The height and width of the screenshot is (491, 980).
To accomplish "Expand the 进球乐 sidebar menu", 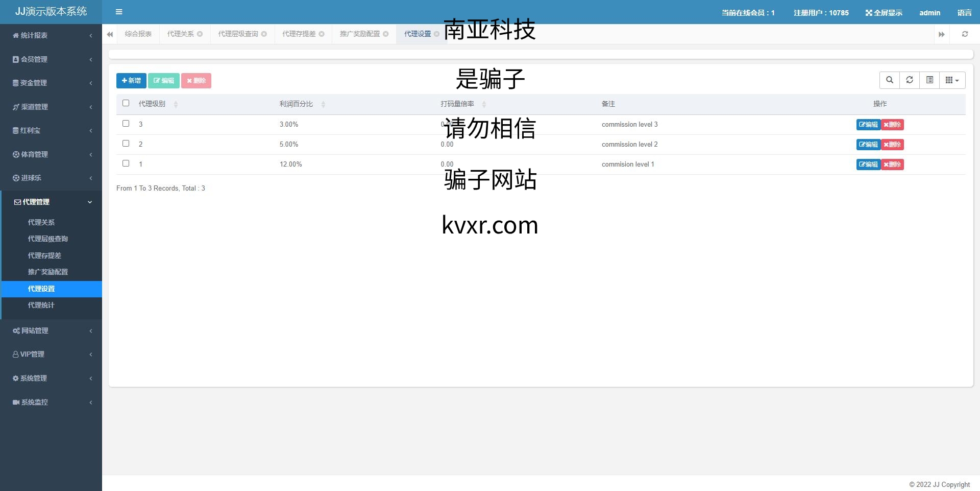I will pyautogui.click(x=51, y=178).
